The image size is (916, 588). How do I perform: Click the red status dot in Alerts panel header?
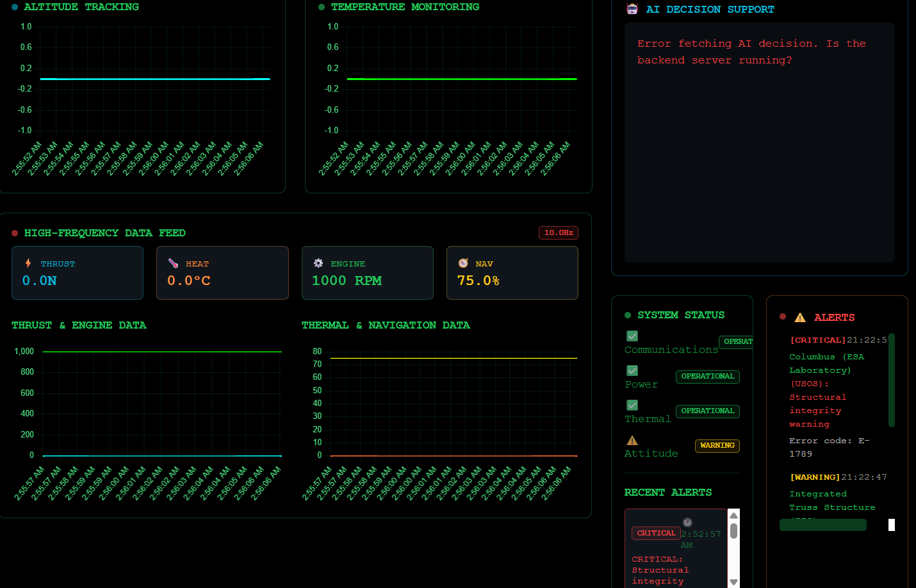tap(783, 316)
